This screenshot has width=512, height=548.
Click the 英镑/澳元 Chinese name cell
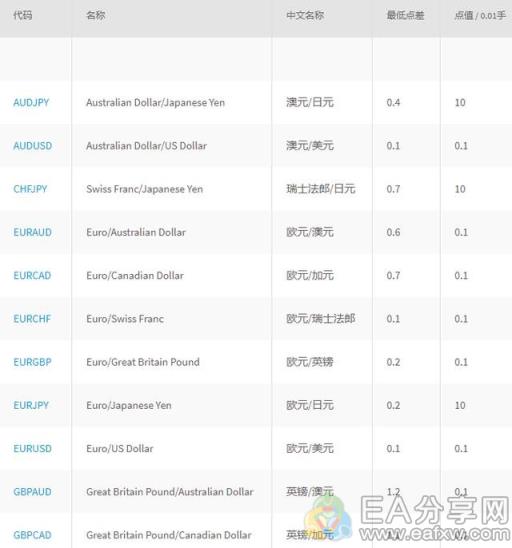310,492
